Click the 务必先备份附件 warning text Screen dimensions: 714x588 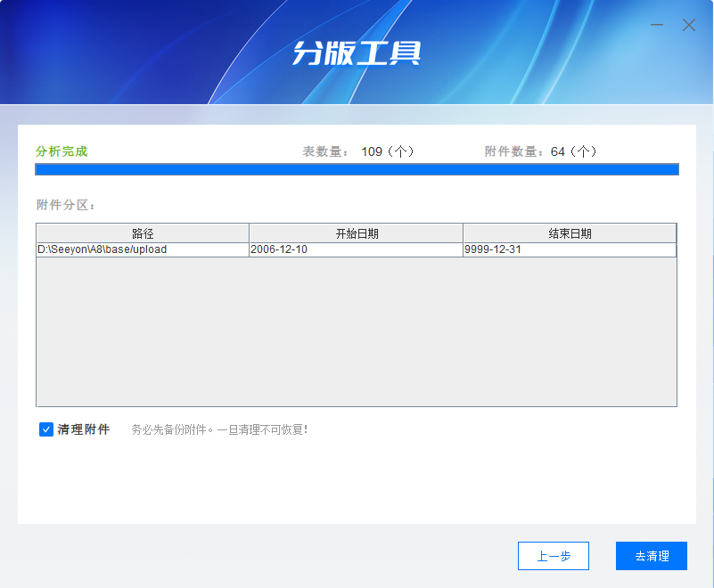coord(219,429)
